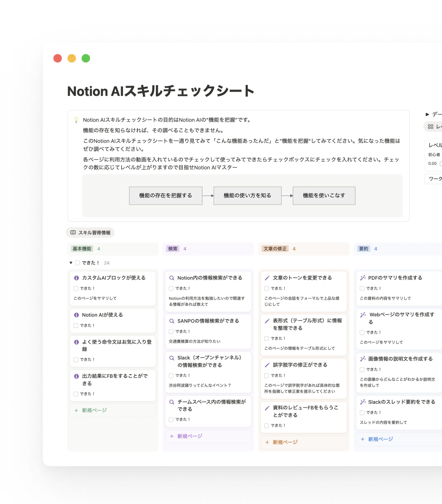
Task: Select the 文章の修正 column tag
Action: tap(275, 249)
